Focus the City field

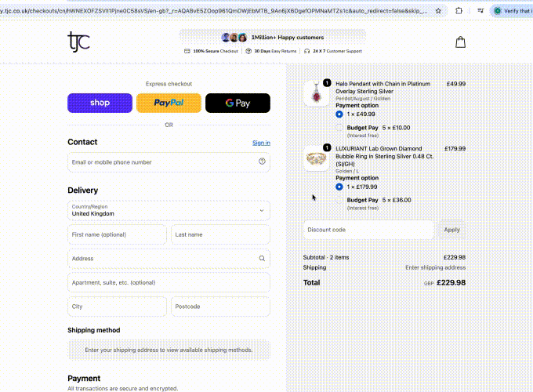pyautogui.click(x=118, y=307)
